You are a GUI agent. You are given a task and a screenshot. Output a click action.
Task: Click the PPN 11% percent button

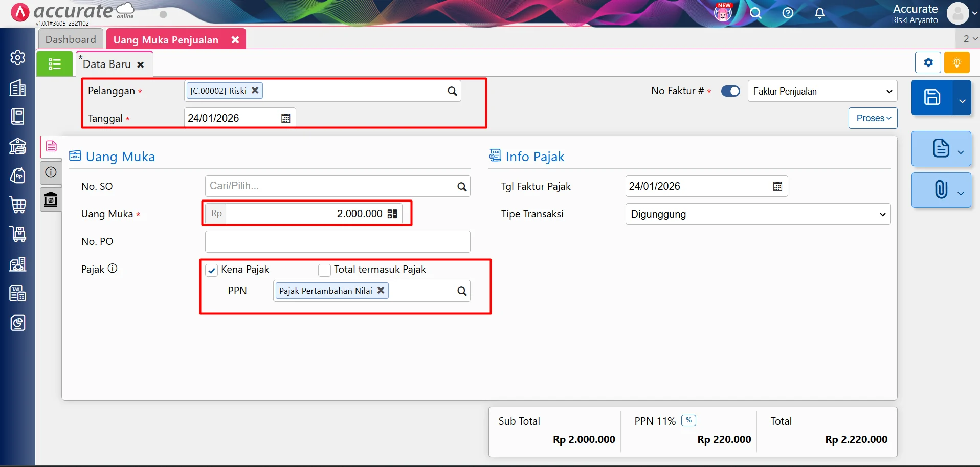689,420
